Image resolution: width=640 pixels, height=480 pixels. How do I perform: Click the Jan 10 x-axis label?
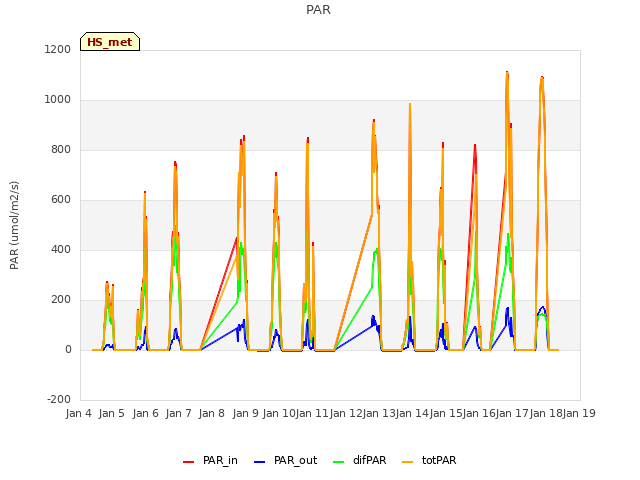(x=279, y=413)
